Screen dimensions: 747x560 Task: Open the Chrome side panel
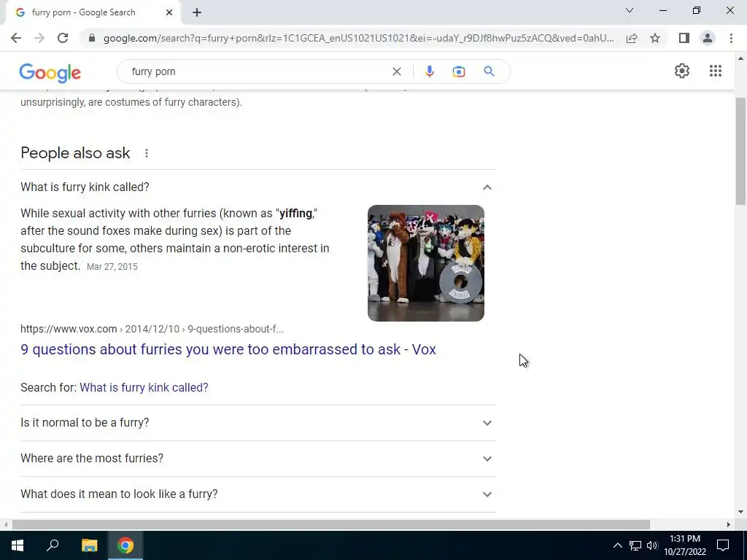(684, 38)
